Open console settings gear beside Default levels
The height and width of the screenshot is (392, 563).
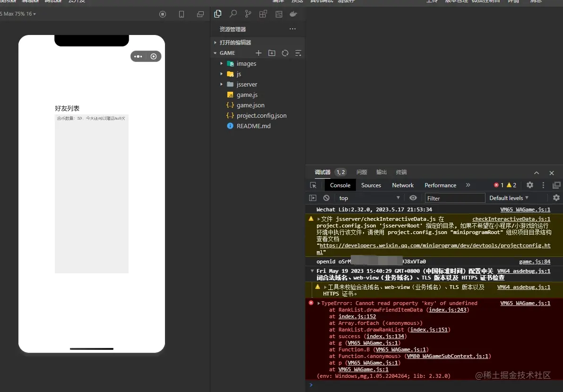tap(556, 198)
